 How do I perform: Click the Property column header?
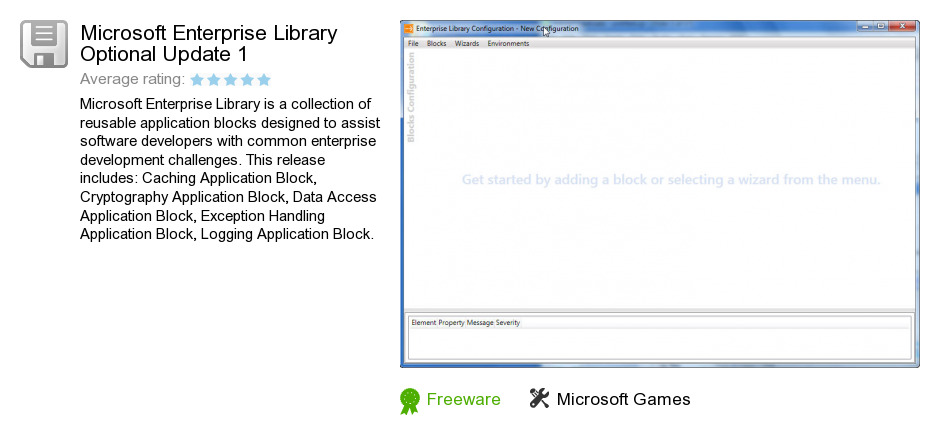451,323
